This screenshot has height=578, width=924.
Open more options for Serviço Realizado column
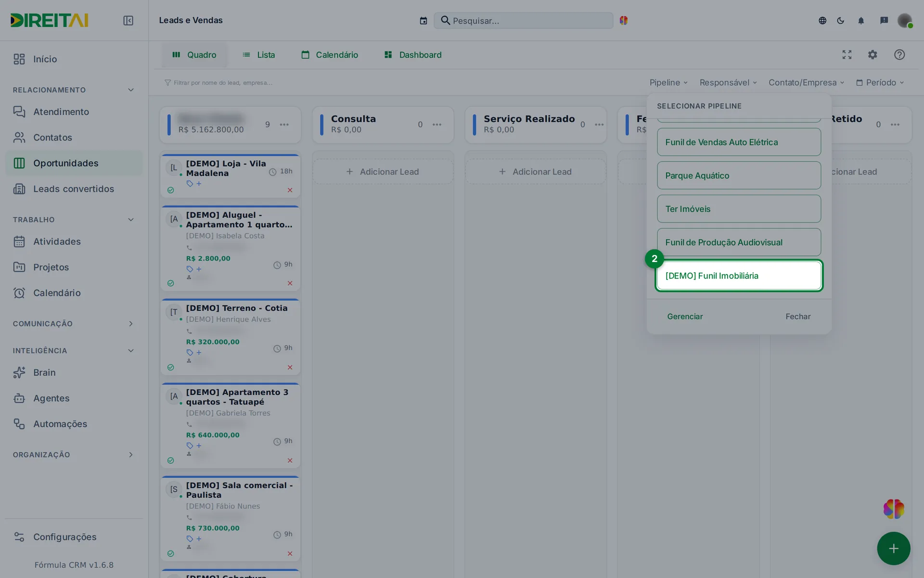tap(599, 125)
